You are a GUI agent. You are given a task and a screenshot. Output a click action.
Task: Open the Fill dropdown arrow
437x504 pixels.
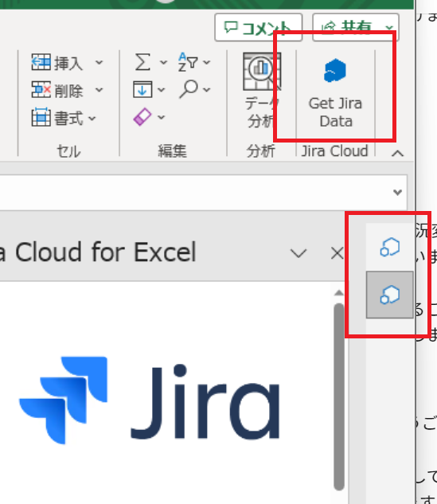pyautogui.click(x=161, y=90)
